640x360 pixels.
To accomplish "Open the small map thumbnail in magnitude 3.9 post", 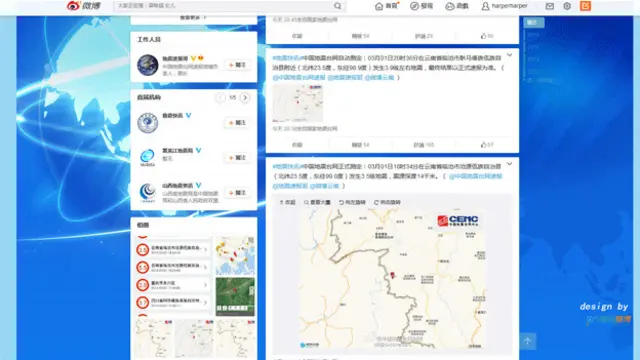I will tap(298, 103).
